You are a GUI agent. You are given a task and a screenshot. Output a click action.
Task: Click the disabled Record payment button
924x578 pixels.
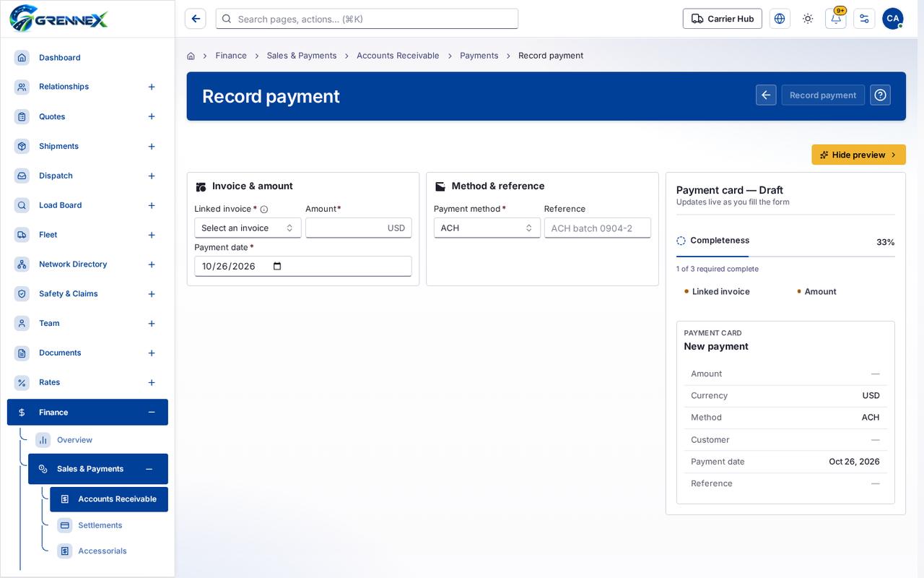pyautogui.click(x=823, y=95)
